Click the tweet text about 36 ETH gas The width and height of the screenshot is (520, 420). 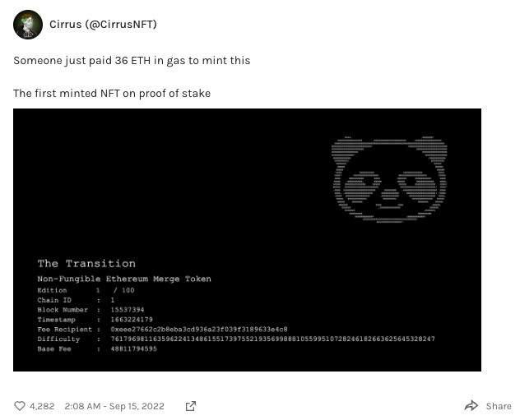[x=132, y=61]
